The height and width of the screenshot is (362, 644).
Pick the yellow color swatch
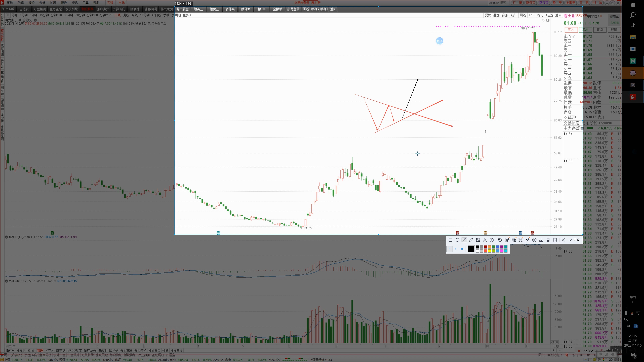[x=490, y=251]
